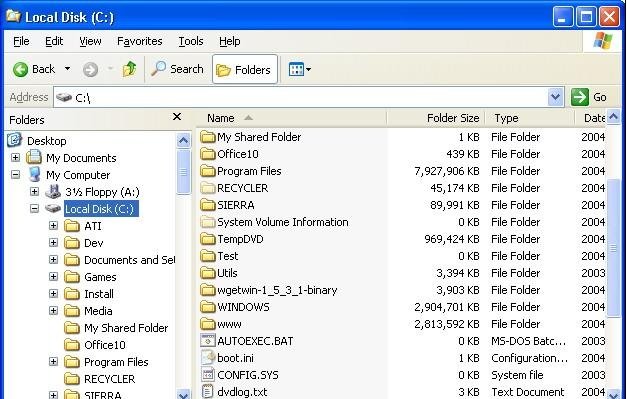Select Program Files folder icon in list

[x=208, y=171]
